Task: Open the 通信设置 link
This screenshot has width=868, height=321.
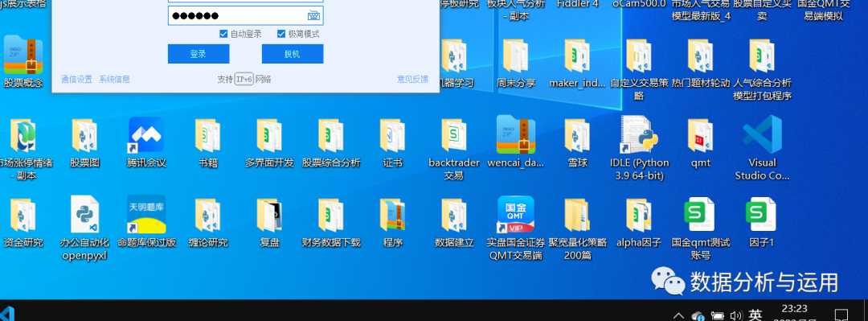Action: pos(76,80)
